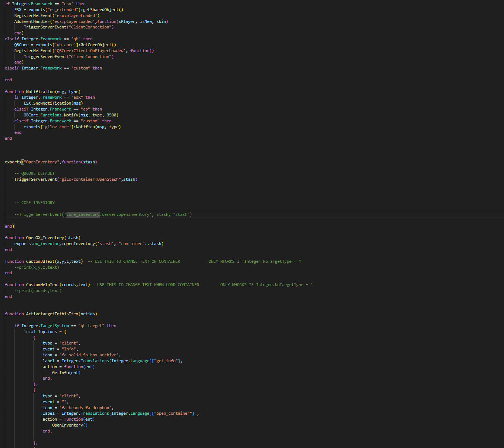Image resolution: width=504 pixels, height=448 pixels.
Task: Click the getSharedObject call
Action: coord(103,10)
